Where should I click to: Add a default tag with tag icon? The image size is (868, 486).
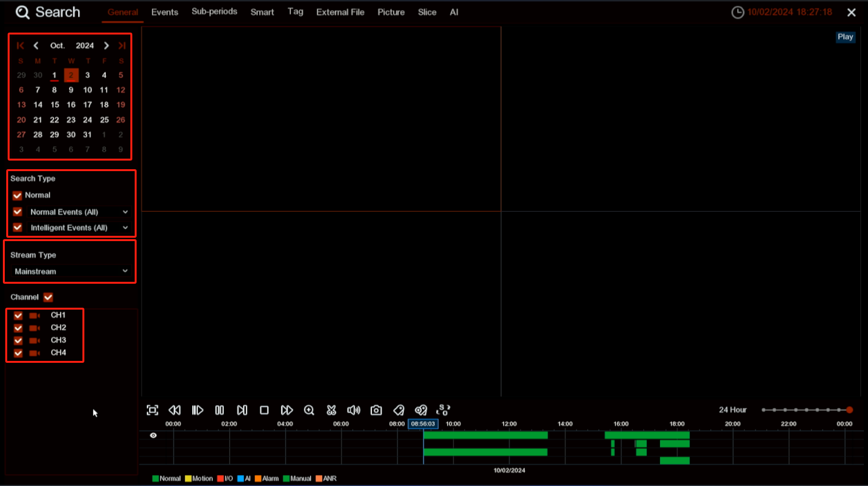[x=398, y=410]
